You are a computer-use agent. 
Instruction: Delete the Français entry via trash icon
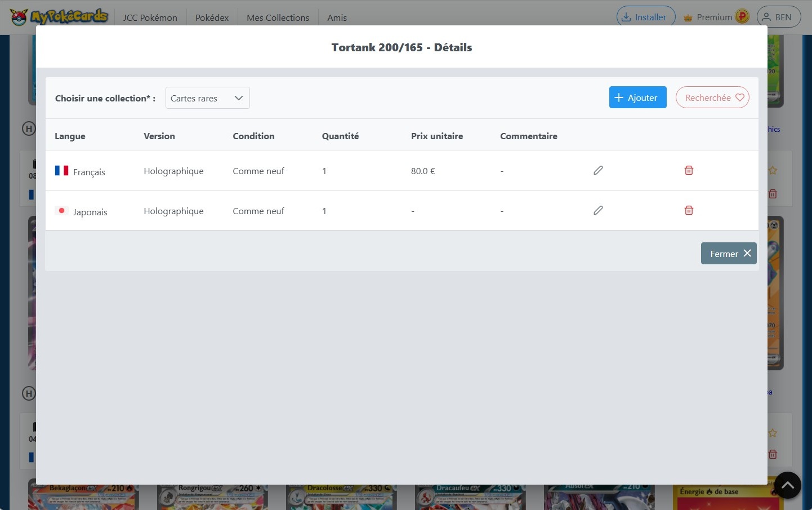pos(689,170)
